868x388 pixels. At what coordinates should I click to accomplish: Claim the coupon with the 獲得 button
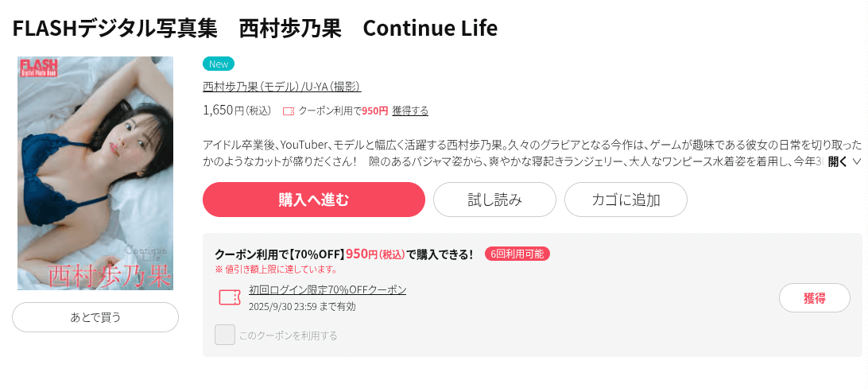(x=814, y=298)
